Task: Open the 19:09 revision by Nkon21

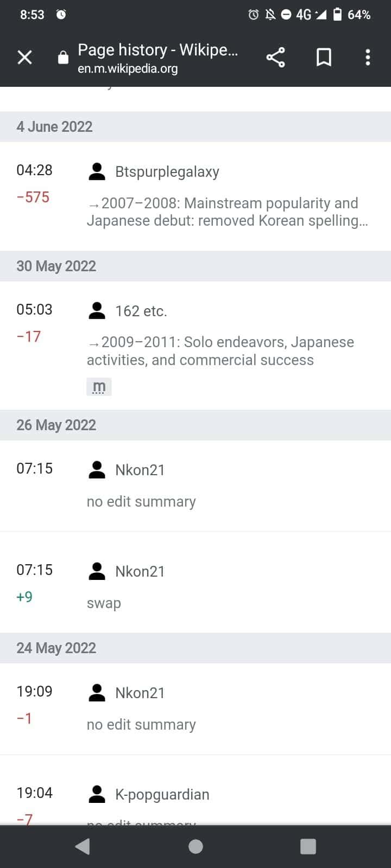Action: tap(34, 692)
